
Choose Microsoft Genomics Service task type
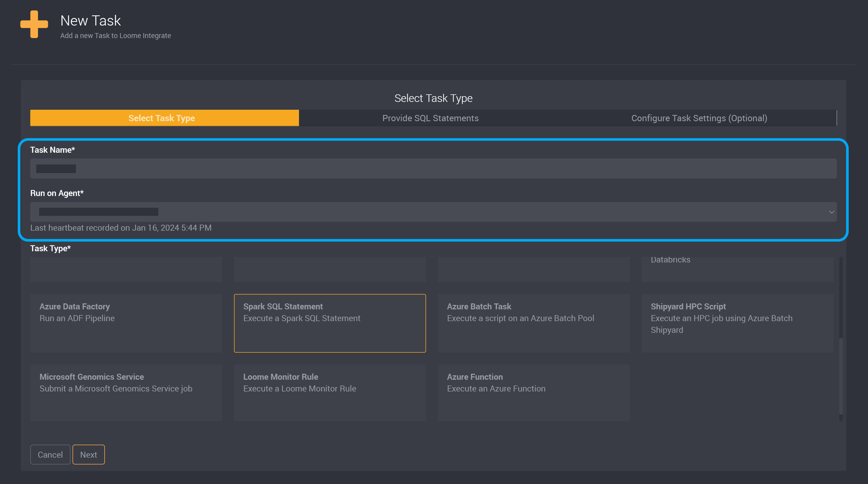[x=126, y=393]
